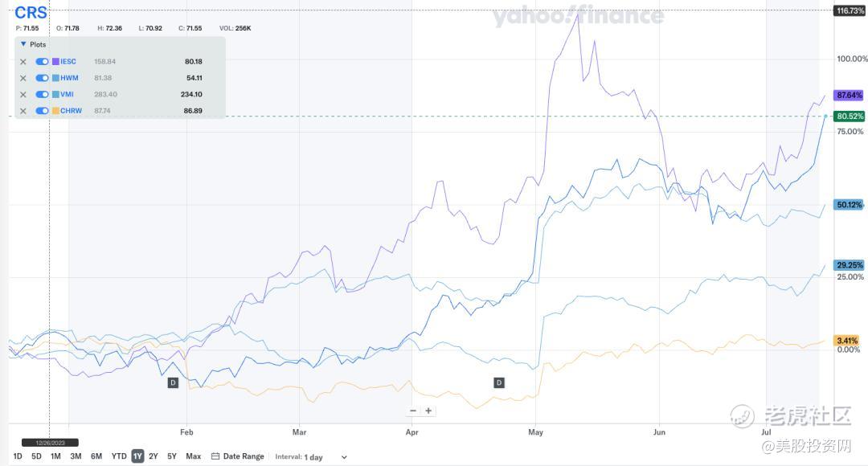Disable the CHRW plot toggle
The image size is (868, 466).
pyautogui.click(x=42, y=111)
